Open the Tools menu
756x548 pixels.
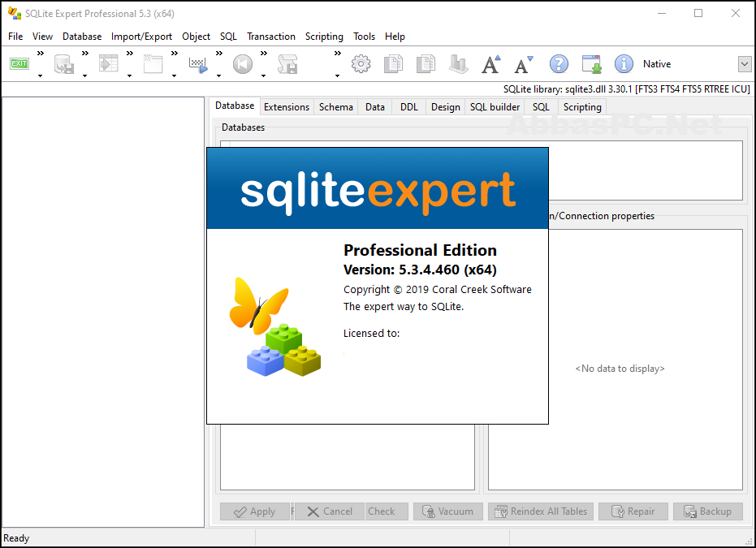364,37
